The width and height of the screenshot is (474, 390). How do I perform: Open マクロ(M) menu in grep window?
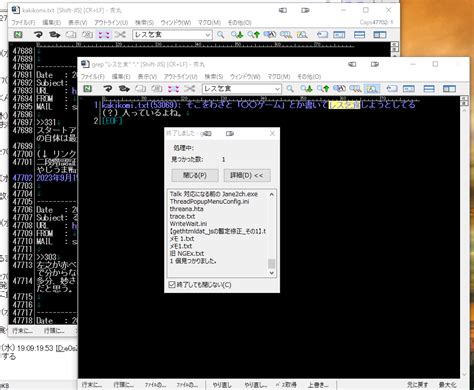coord(279,77)
